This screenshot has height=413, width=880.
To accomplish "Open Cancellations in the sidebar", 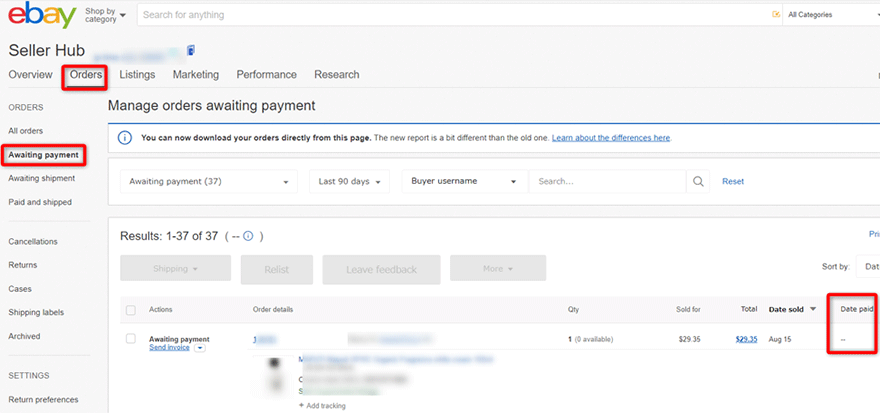I will tap(33, 241).
